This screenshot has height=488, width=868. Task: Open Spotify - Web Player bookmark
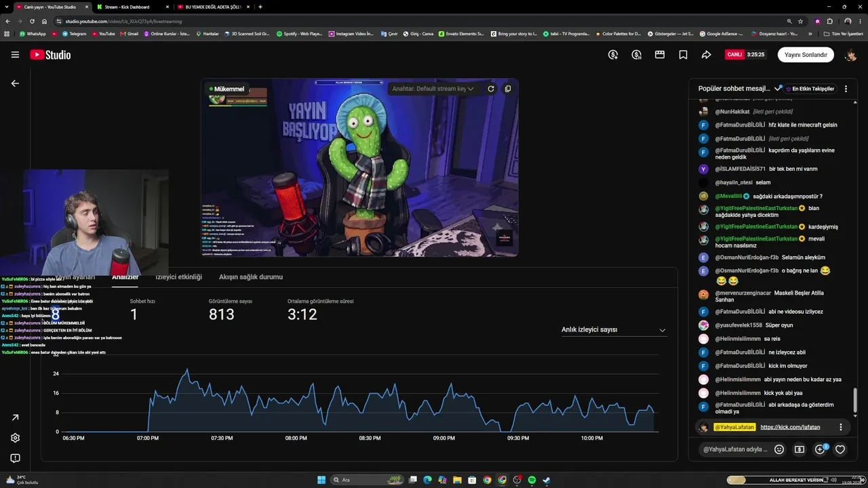(300, 33)
